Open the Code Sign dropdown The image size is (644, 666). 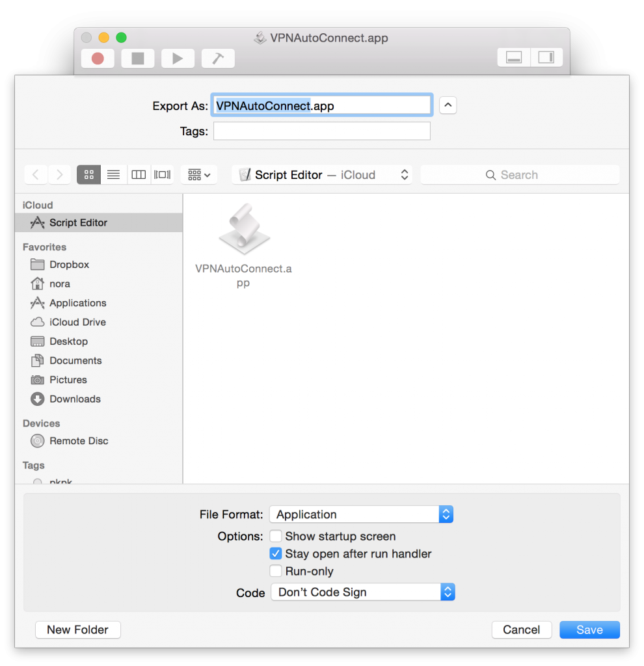363,592
